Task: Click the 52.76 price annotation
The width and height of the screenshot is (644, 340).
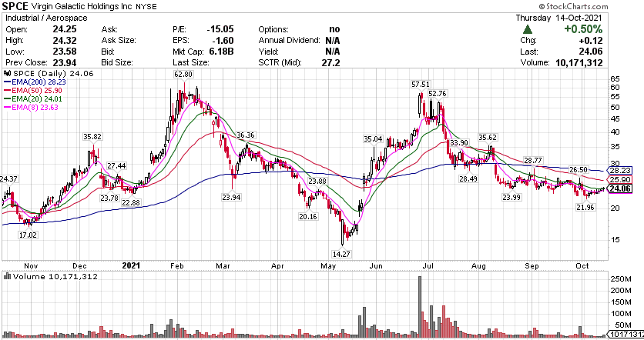Action: tap(438, 94)
